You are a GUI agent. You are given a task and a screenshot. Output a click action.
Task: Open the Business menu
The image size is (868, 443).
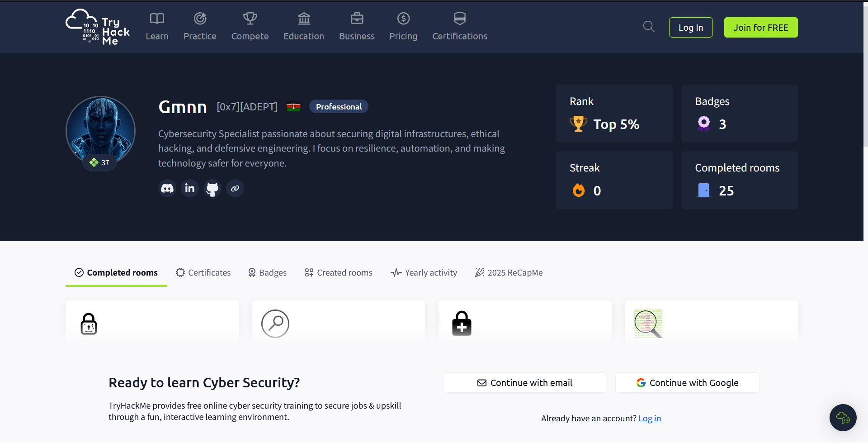coord(357,27)
